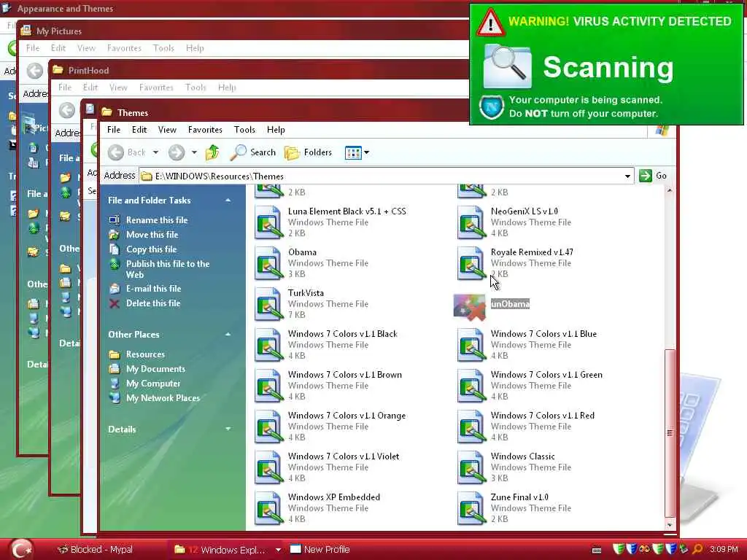Click the green Go arrow button
Image resolution: width=747 pixels, height=560 pixels.
click(646, 176)
